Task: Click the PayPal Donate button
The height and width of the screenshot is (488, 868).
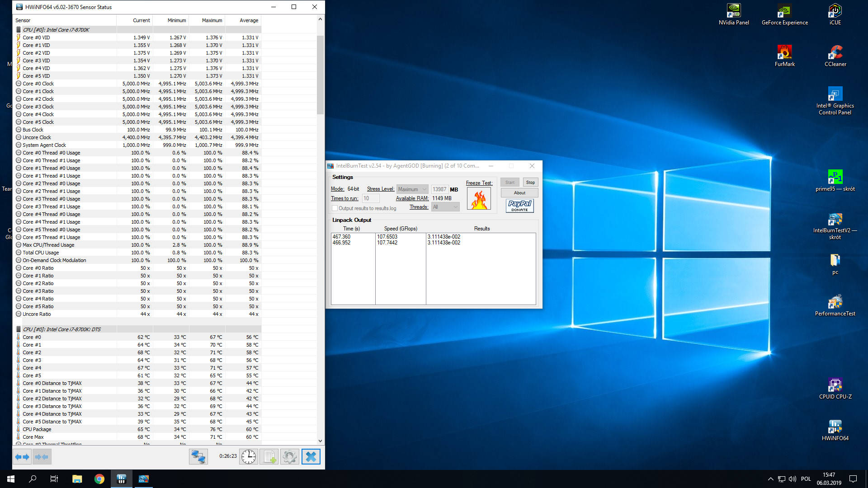Action: (519, 206)
